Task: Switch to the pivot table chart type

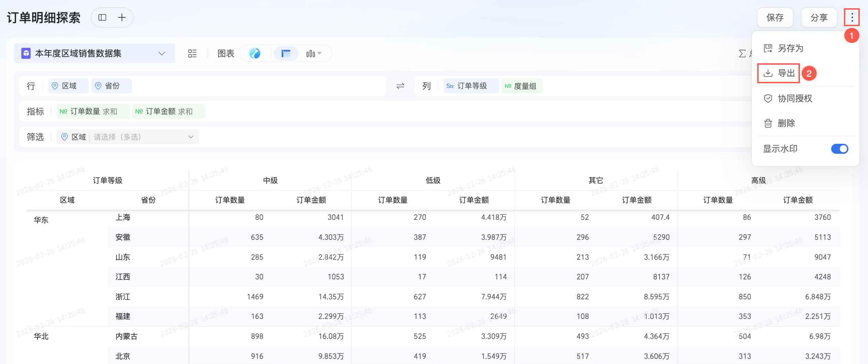Action: [x=286, y=53]
